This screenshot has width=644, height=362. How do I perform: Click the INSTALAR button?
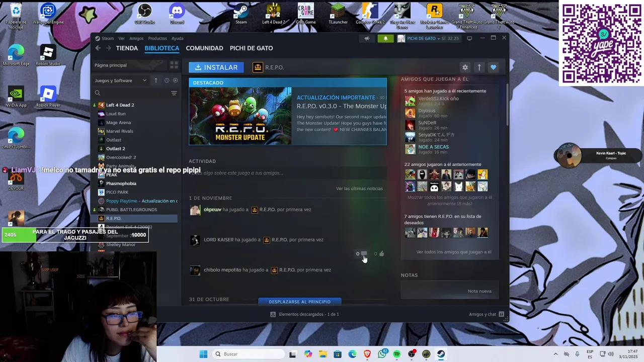(216, 67)
